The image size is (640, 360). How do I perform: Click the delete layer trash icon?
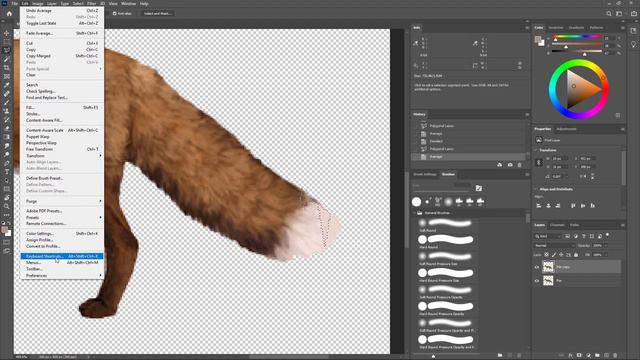[615, 356]
